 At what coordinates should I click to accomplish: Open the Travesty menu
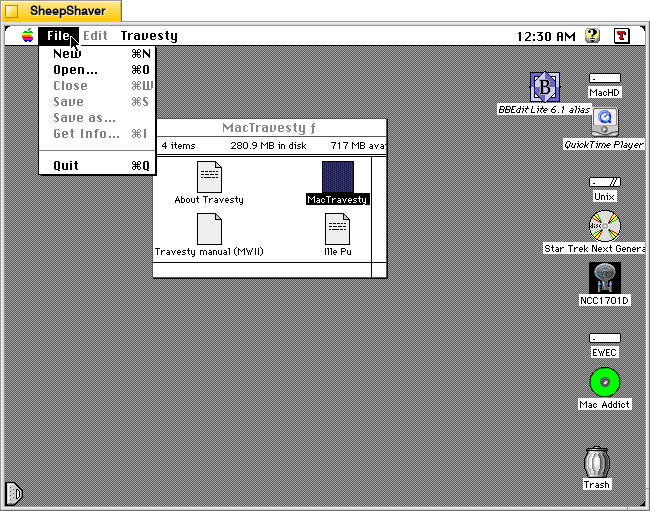(149, 36)
